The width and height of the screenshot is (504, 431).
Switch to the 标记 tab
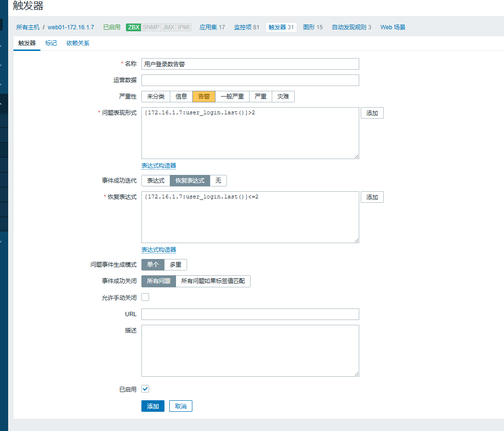[x=51, y=43]
